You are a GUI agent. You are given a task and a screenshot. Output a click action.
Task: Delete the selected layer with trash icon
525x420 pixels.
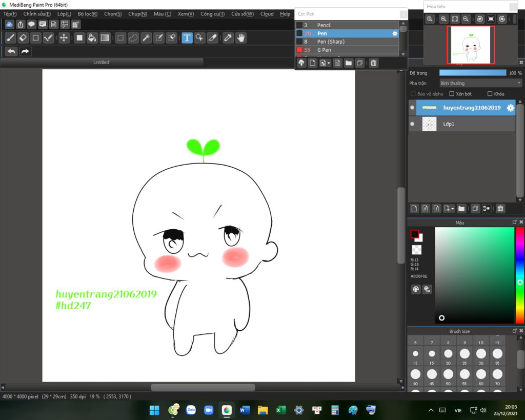tap(500, 209)
